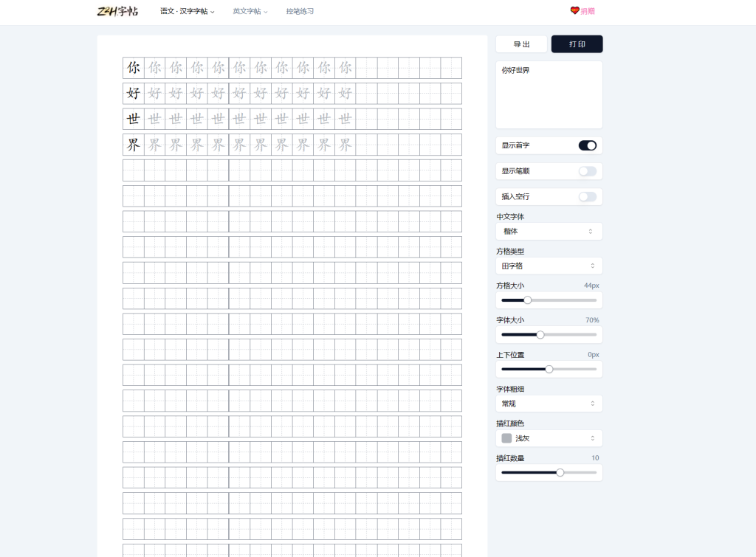Adjust the 描红数量 tracing count slider
The width and height of the screenshot is (756, 557).
coord(560,472)
